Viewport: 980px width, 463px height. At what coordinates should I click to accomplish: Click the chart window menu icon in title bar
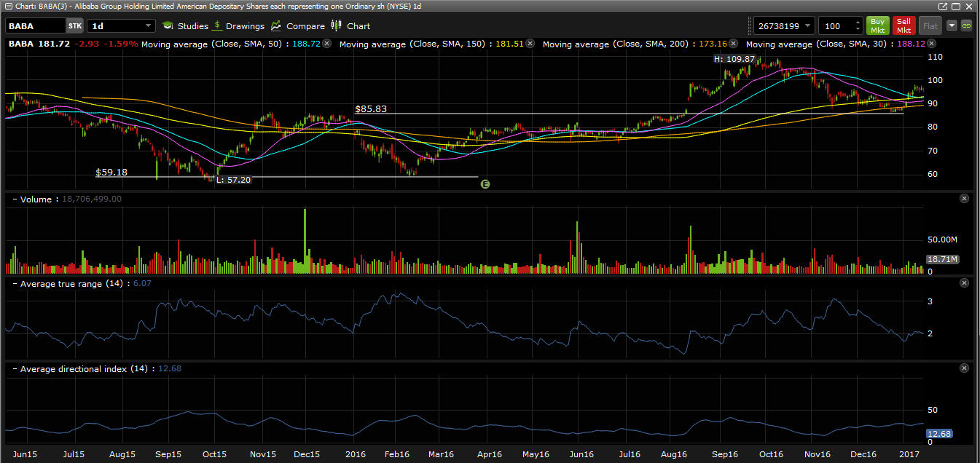click(7, 6)
